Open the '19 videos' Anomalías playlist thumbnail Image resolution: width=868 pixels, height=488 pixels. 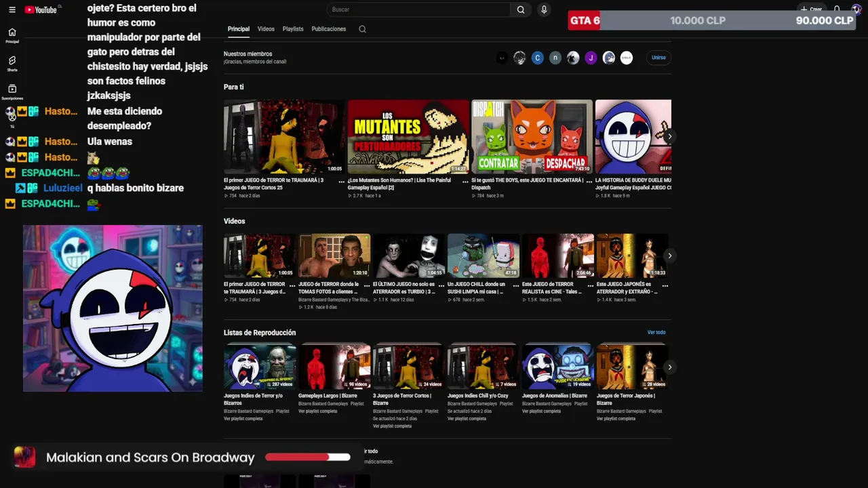pyautogui.click(x=558, y=367)
